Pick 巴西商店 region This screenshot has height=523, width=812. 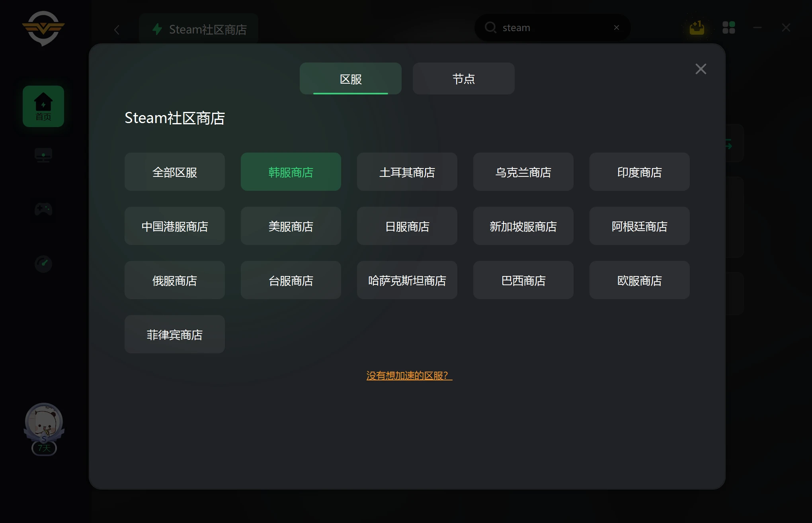pyautogui.click(x=523, y=280)
